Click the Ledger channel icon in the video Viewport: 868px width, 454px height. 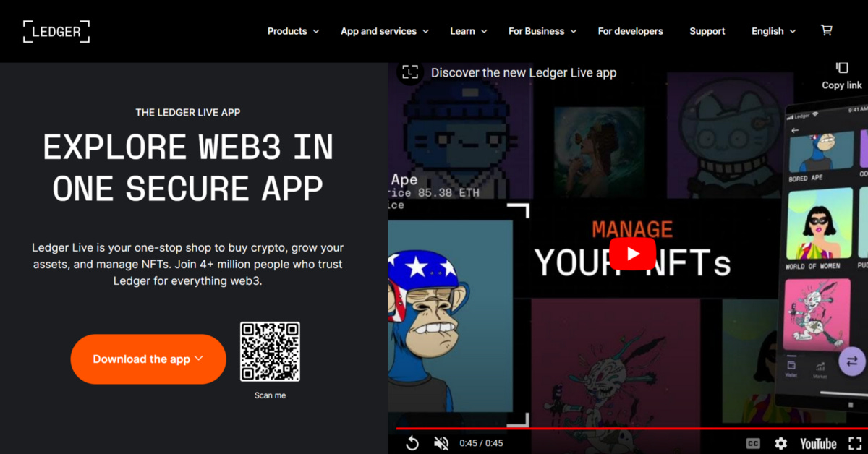point(410,72)
